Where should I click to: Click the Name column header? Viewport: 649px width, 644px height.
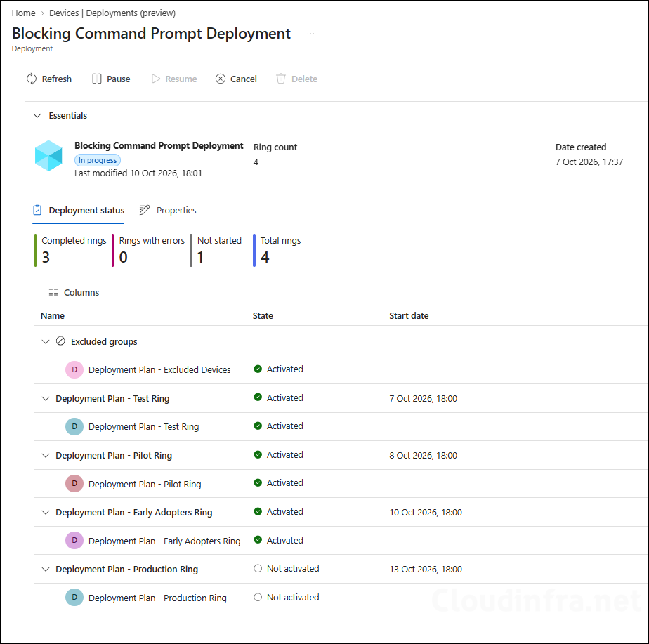53,315
